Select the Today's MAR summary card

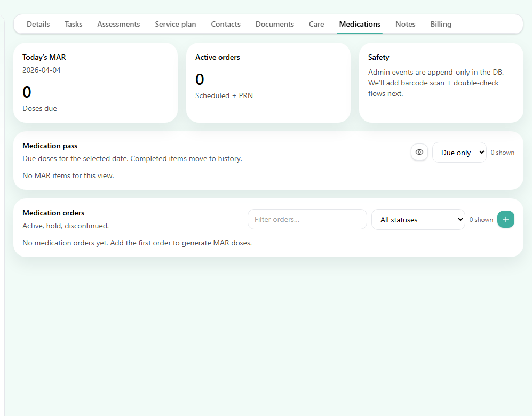pos(96,83)
